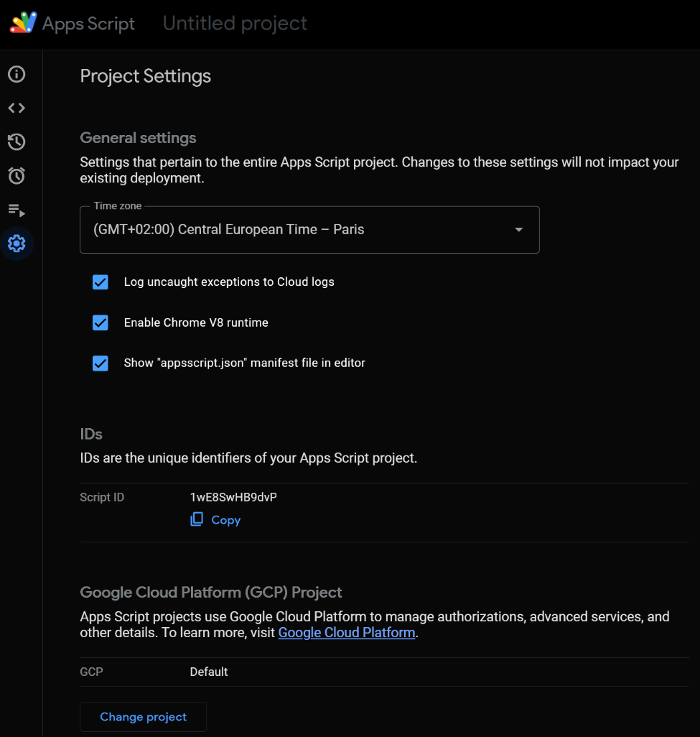Uncheck Log uncaught exceptions to Cloud logs
This screenshot has height=737, width=700.
[x=101, y=282]
